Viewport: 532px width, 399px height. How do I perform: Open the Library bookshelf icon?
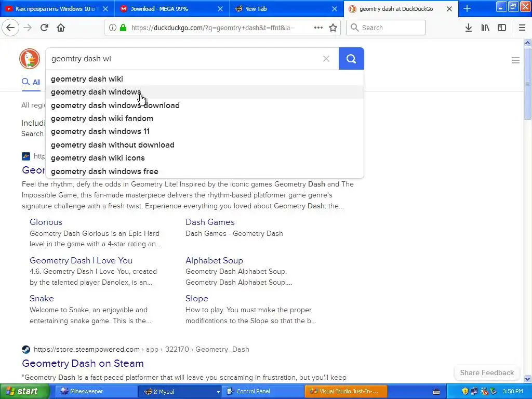click(485, 28)
